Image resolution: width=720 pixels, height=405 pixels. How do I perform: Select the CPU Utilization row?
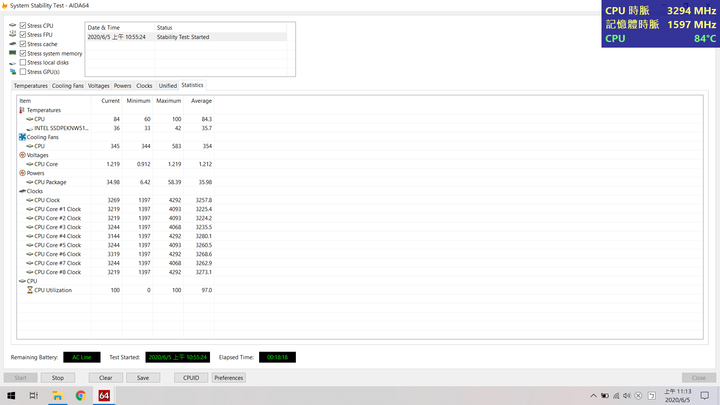pyautogui.click(x=116, y=290)
